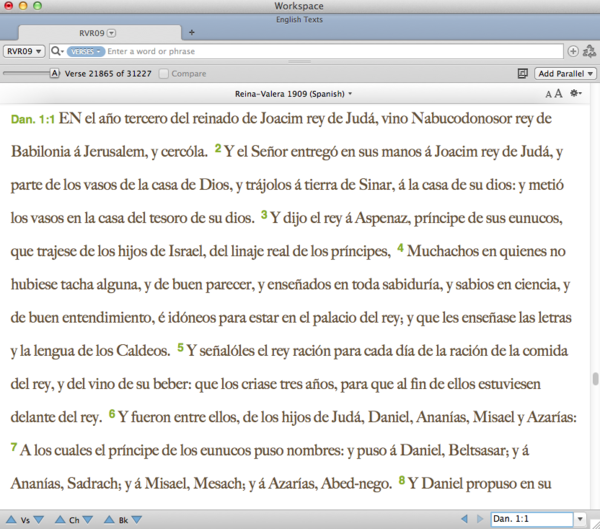
Task: Click verse number 2 marker
Action: [218, 148]
